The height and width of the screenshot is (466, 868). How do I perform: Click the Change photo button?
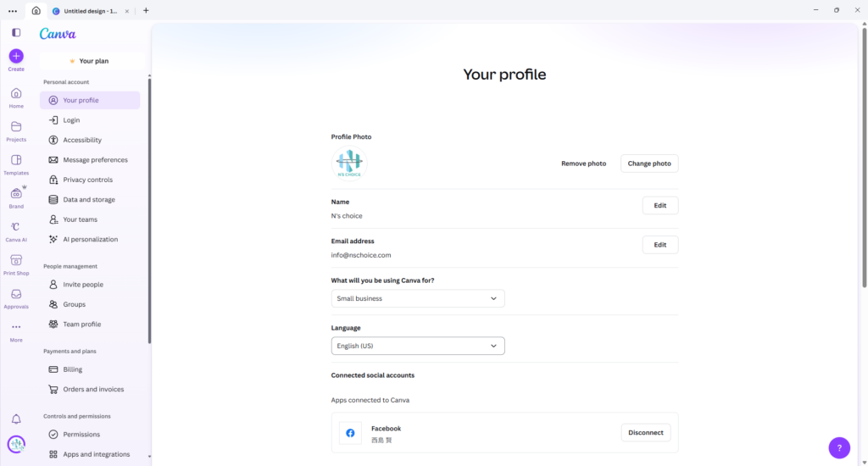click(x=649, y=164)
